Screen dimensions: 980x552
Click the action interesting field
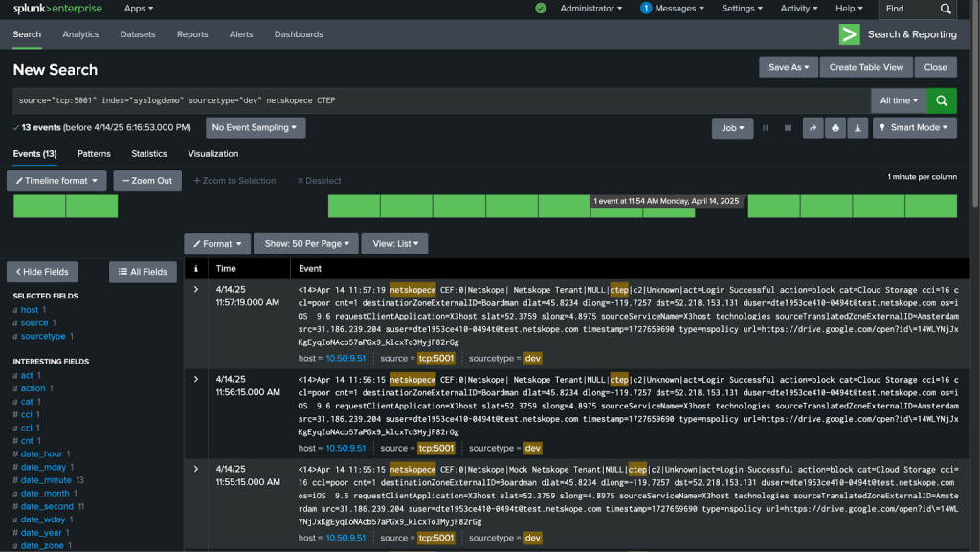click(33, 388)
